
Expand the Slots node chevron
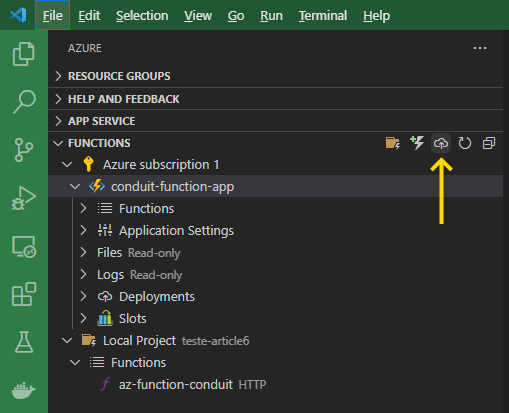click(83, 318)
